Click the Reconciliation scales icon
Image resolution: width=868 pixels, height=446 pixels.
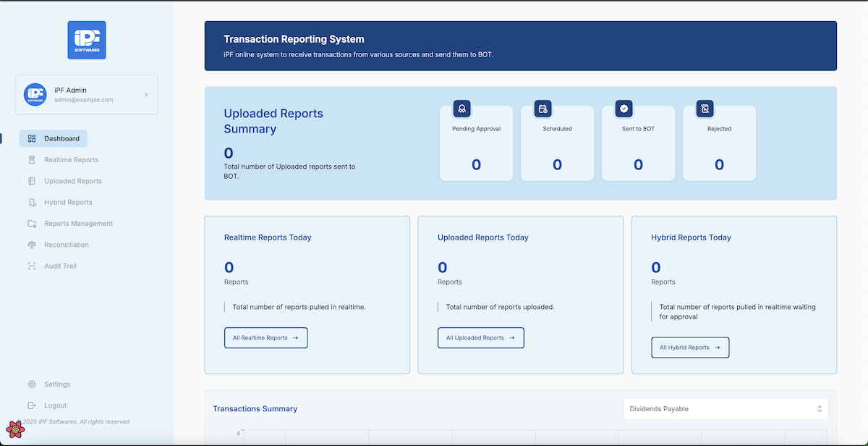[x=32, y=245]
